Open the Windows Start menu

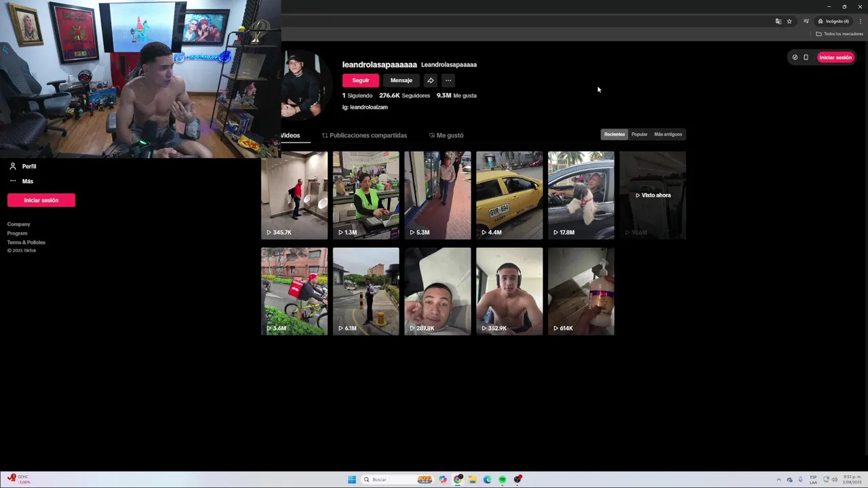[351, 479]
